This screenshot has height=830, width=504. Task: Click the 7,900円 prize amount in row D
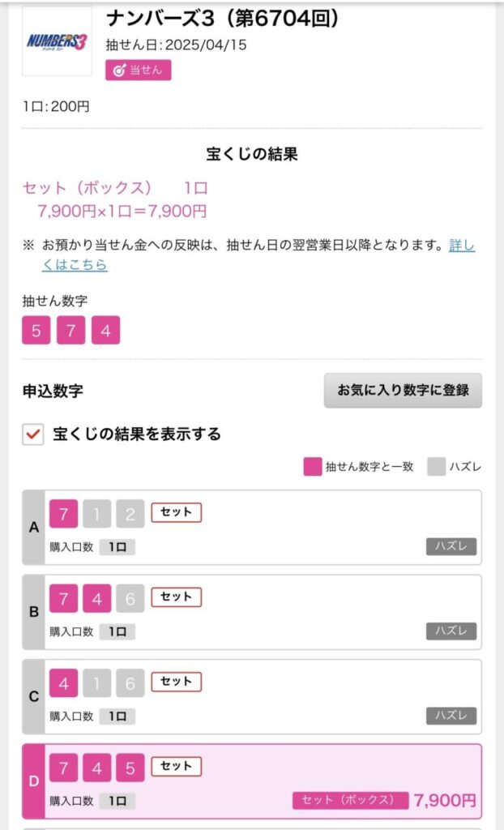[445, 800]
